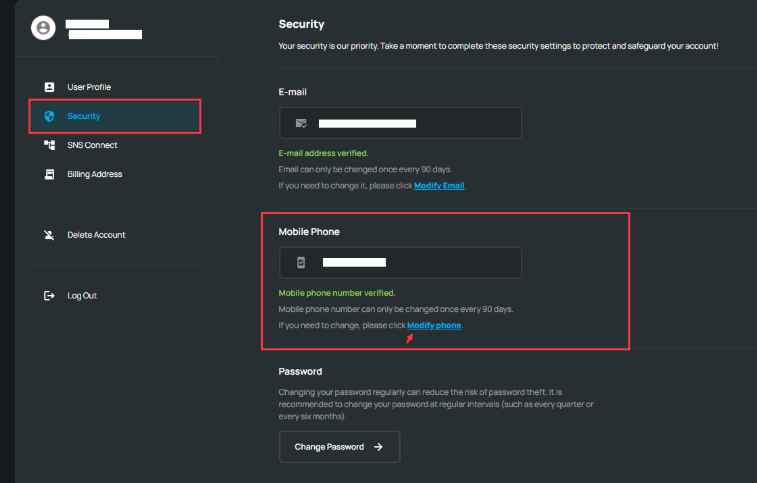Screen dimensions: 757x483
Task: Click the Security shield icon in sidebar
Action: tap(49, 116)
